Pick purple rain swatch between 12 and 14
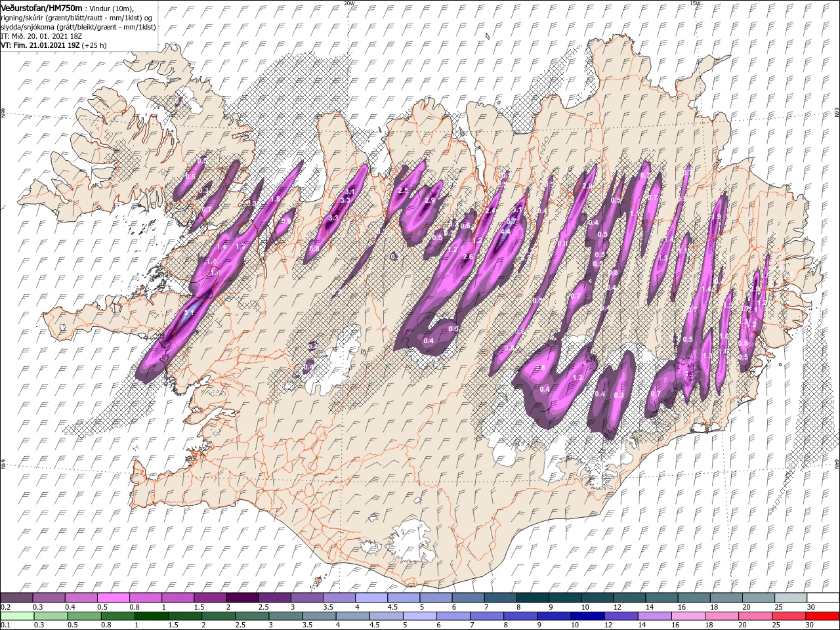Image resolution: width=840 pixels, height=630 pixels. [x=621, y=617]
